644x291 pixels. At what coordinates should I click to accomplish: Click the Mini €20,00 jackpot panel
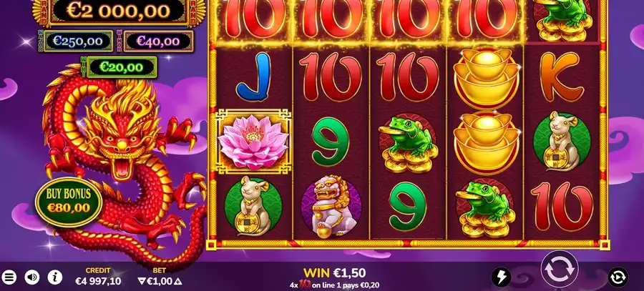pos(122,67)
